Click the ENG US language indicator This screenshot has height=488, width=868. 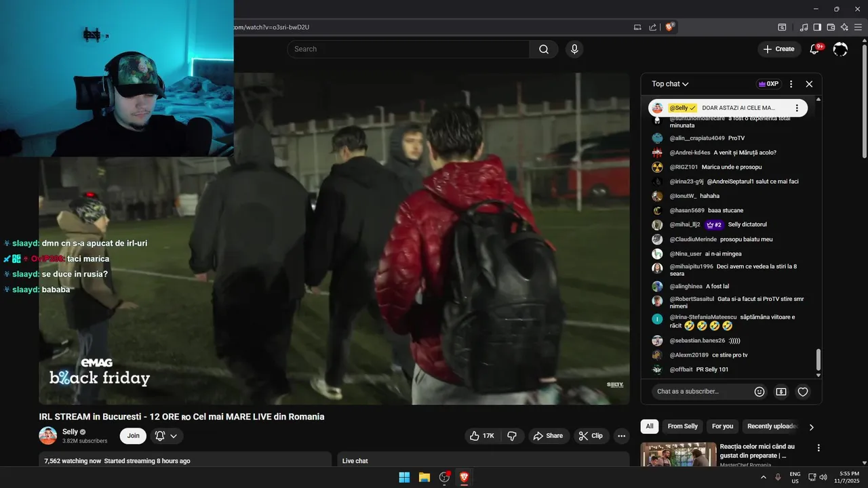(x=795, y=477)
